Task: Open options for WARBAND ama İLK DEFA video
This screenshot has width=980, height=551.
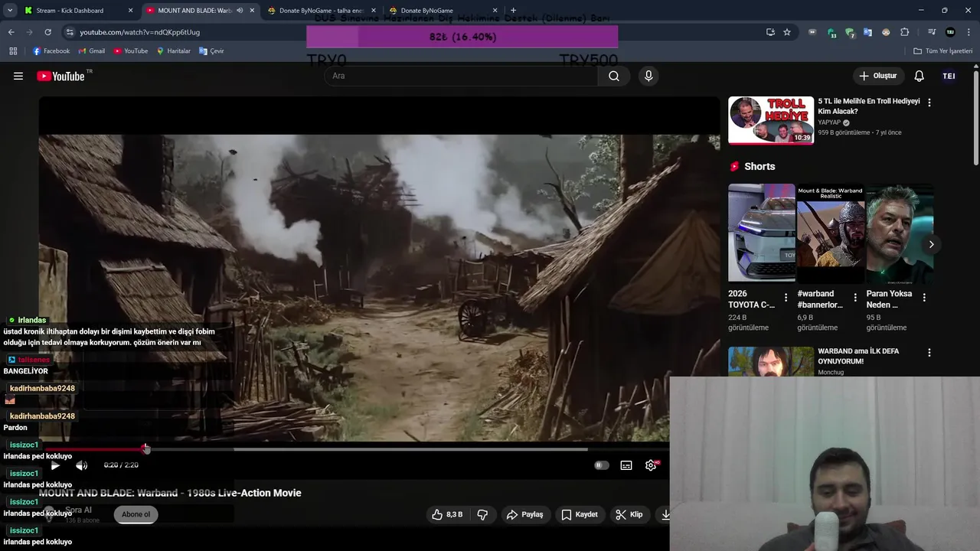Action: point(929,353)
